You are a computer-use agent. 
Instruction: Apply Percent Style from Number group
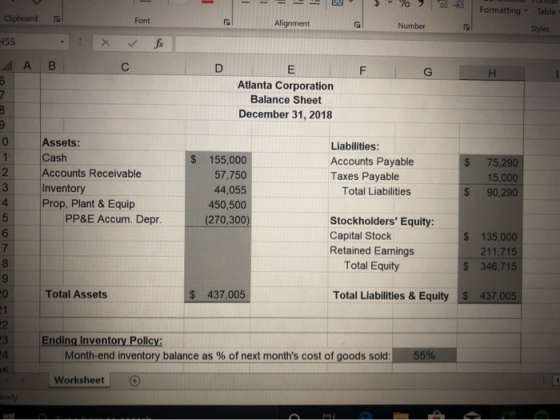pyautogui.click(x=404, y=3)
